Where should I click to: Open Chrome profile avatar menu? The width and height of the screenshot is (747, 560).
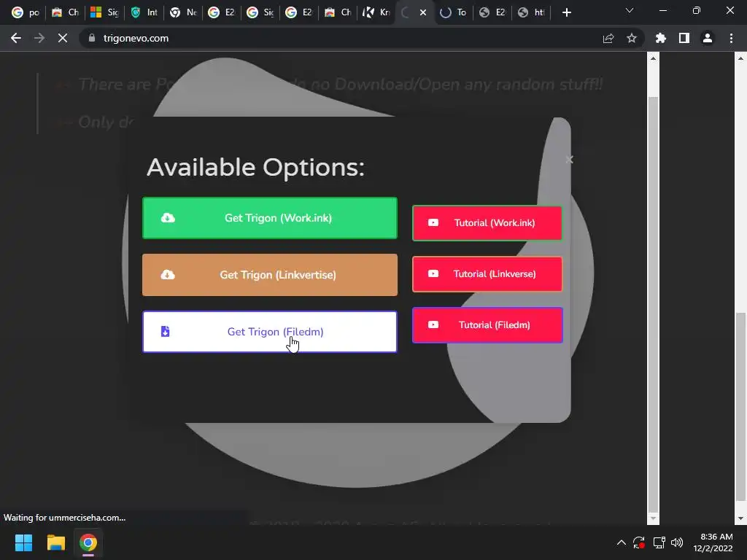(708, 38)
